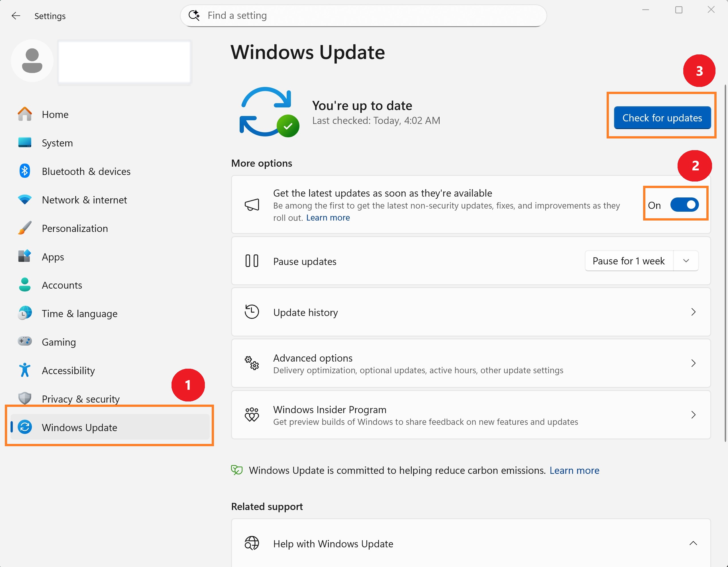Click into the Find a setting search box

coord(363,15)
